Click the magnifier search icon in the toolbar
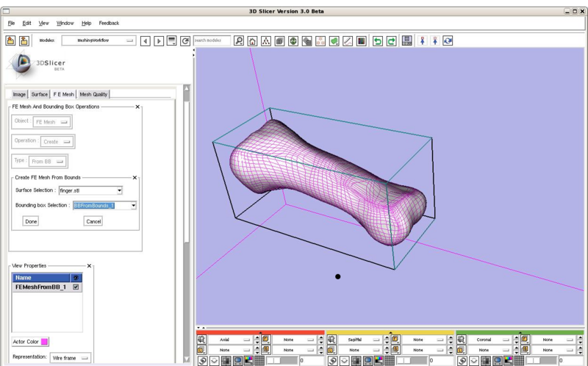This screenshot has width=588, height=366. coord(239,40)
